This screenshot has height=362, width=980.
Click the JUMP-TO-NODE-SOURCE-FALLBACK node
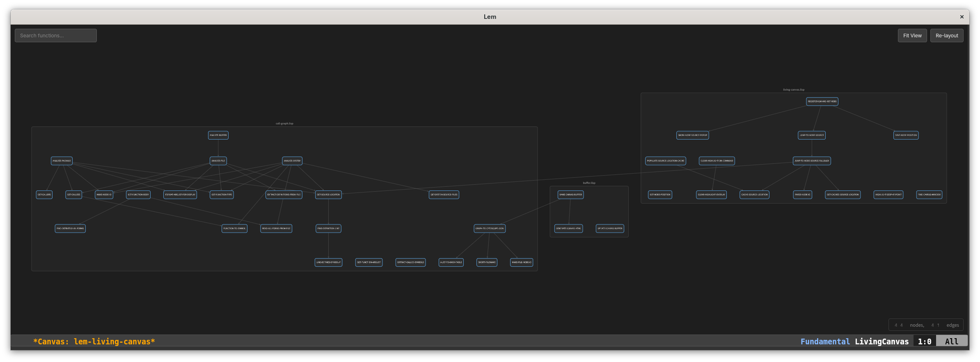click(x=811, y=161)
